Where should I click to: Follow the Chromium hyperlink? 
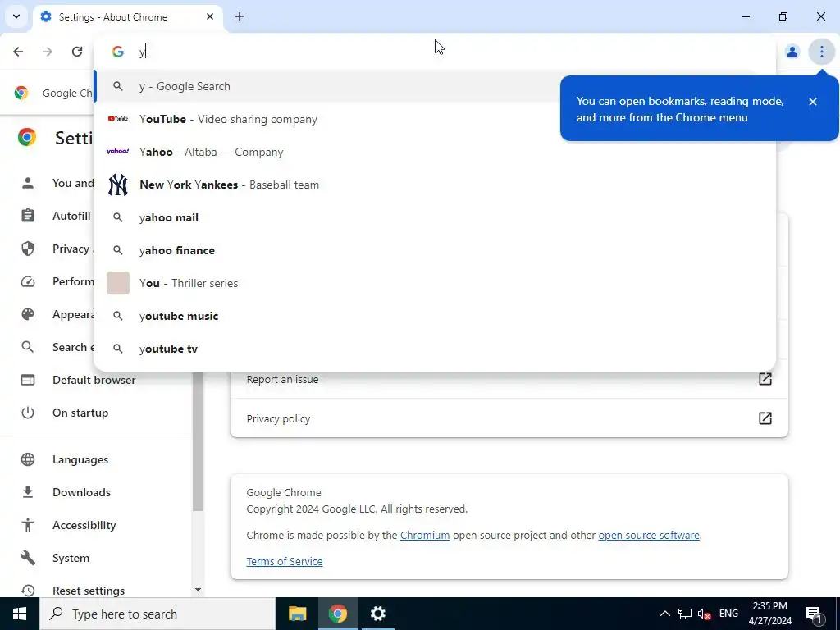pos(425,535)
